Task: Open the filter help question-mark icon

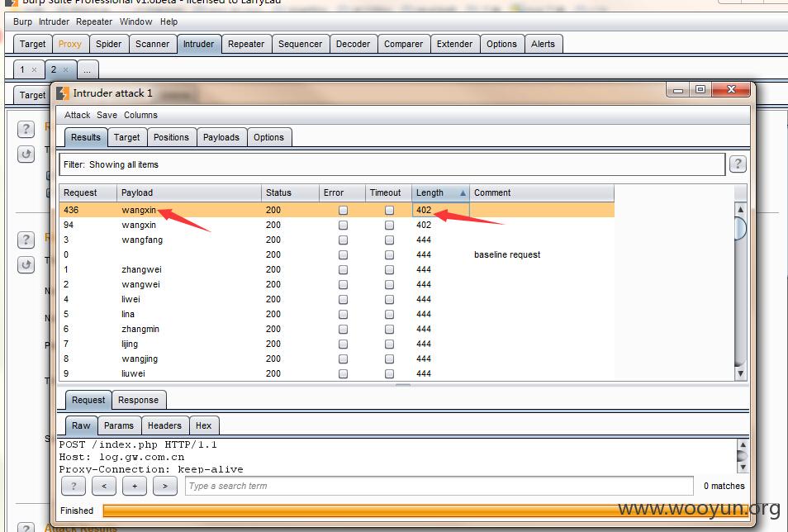Action: pyautogui.click(x=738, y=164)
